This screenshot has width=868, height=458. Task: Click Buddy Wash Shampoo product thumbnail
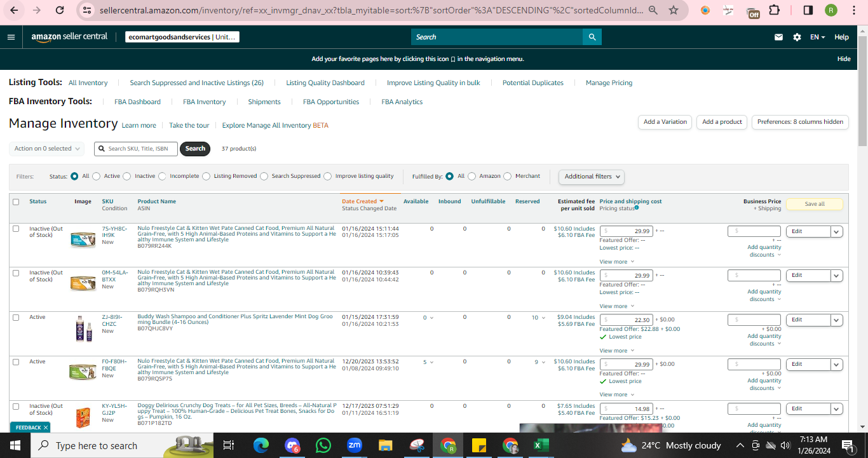coord(83,329)
